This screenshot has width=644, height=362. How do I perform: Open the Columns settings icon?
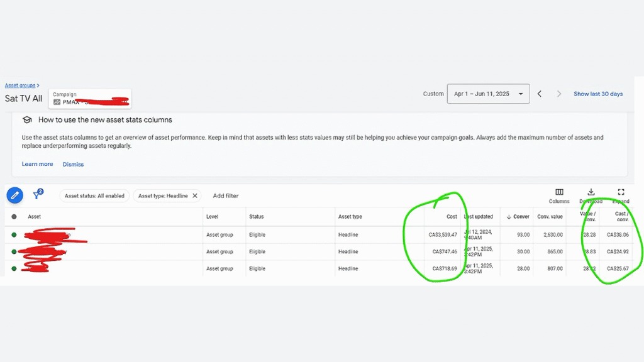pyautogui.click(x=559, y=192)
